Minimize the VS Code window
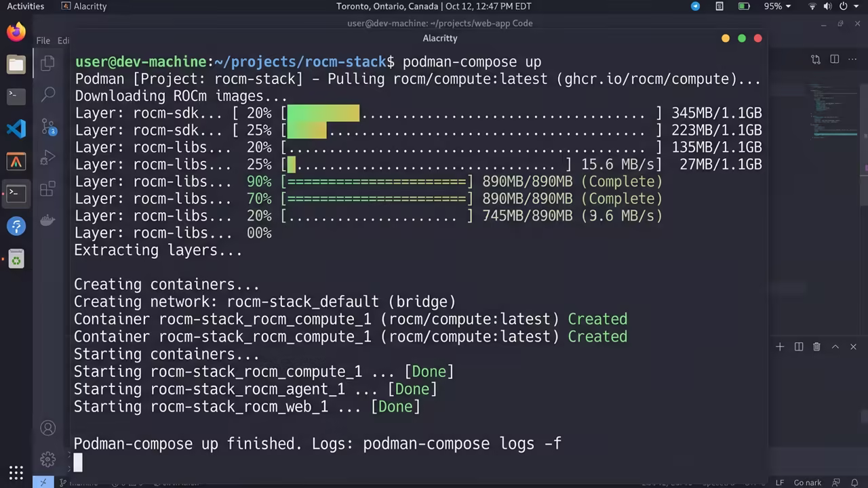868x488 pixels. pos(823,24)
